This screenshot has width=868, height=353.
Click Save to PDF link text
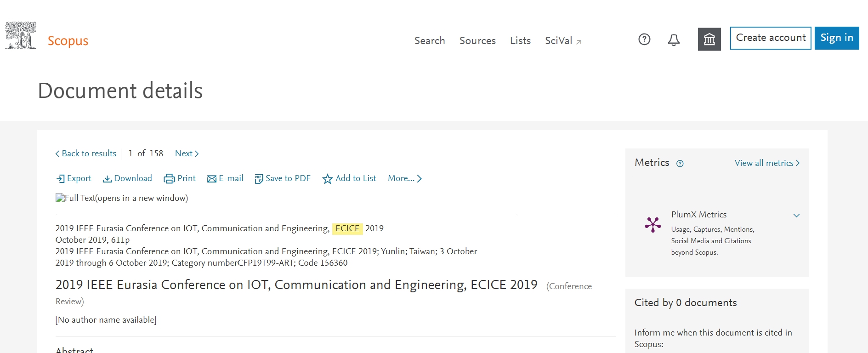[288, 178]
